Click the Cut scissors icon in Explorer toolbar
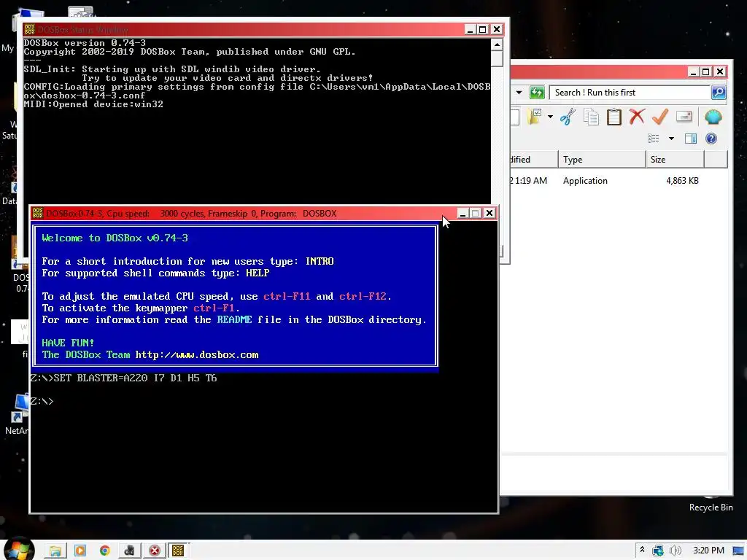 (x=568, y=117)
